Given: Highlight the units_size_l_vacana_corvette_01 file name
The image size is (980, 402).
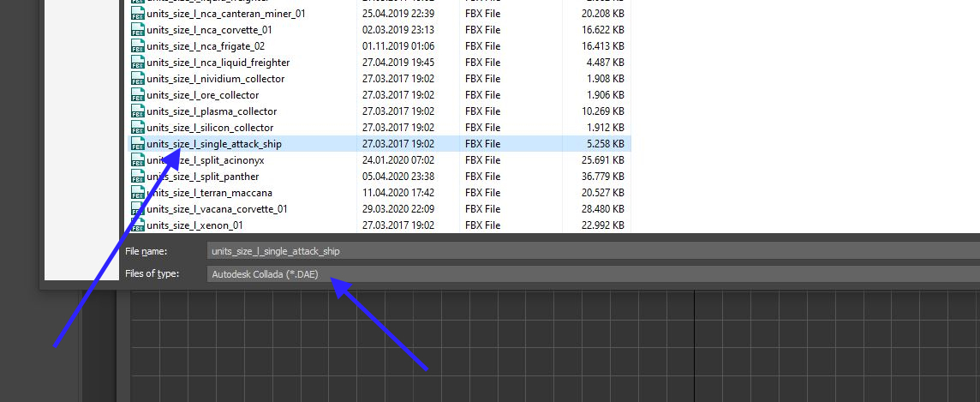Looking at the screenshot, I should coord(217,209).
